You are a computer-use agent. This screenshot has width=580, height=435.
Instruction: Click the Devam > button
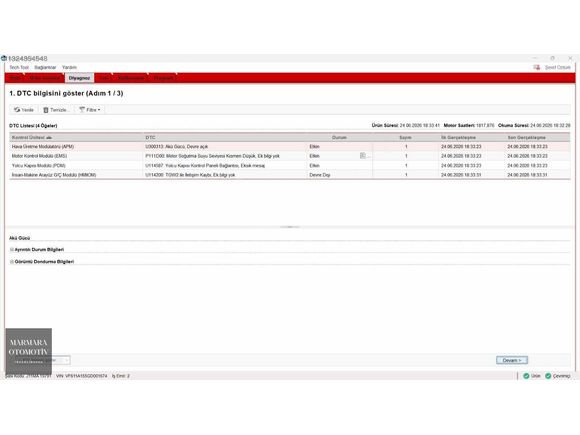pyautogui.click(x=512, y=360)
